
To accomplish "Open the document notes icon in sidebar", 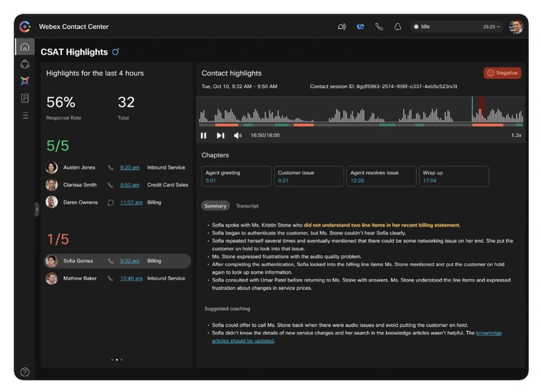I will coord(25,98).
